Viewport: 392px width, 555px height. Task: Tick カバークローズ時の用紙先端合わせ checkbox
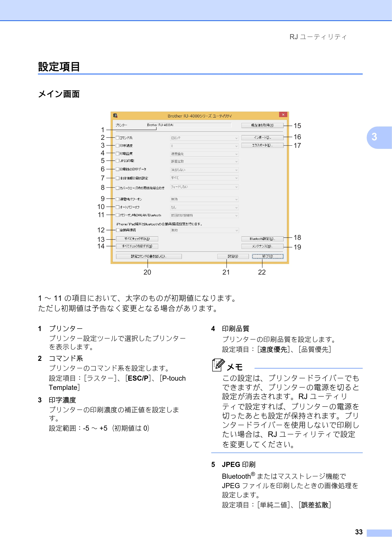(x=118, y=188)
